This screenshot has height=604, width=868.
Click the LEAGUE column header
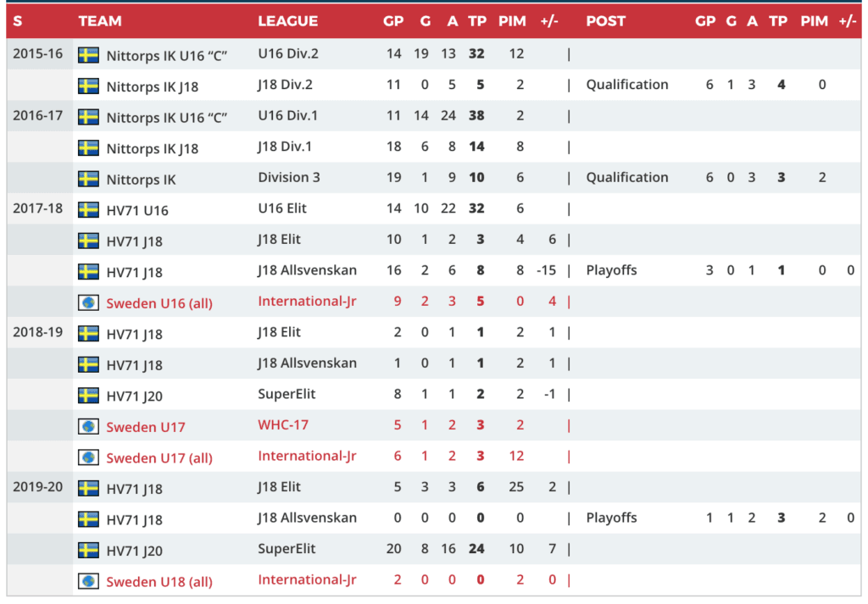288,21
